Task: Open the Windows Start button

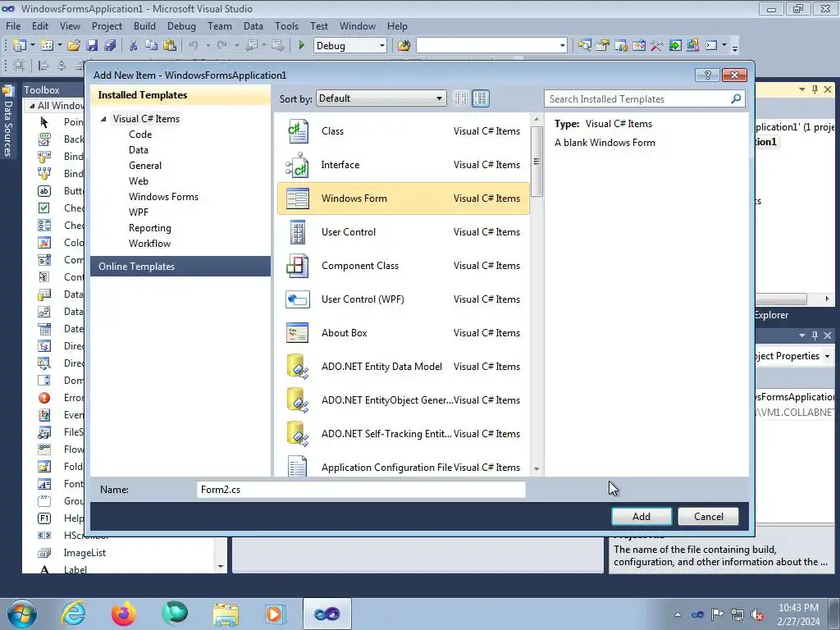Action: (x=22, y=614)
